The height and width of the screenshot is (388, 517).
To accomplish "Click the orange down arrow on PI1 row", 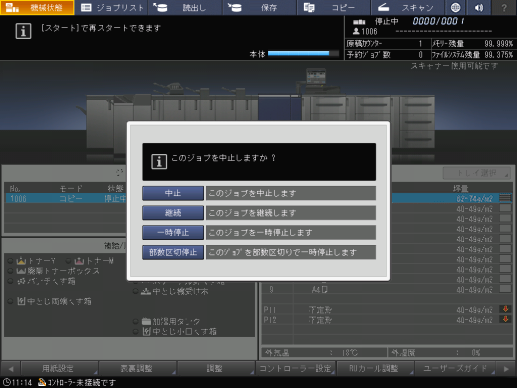I will [x=505, y=309].
